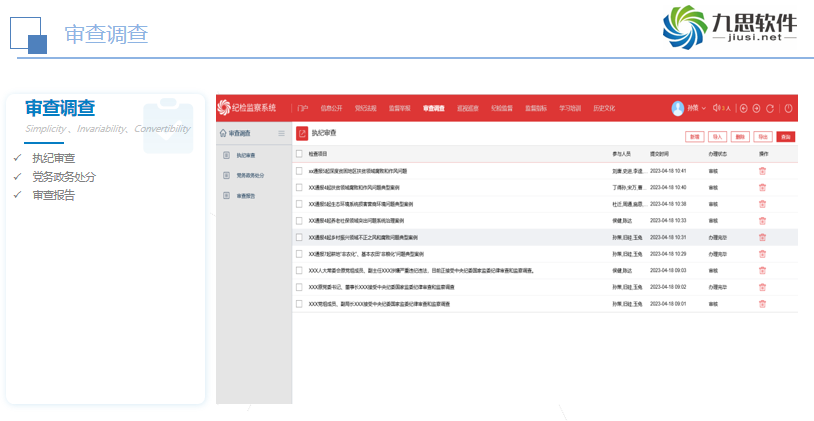Expand the user name dropdown arrow
This screenshot has height=421, width=814.
(x=704, y=108)
